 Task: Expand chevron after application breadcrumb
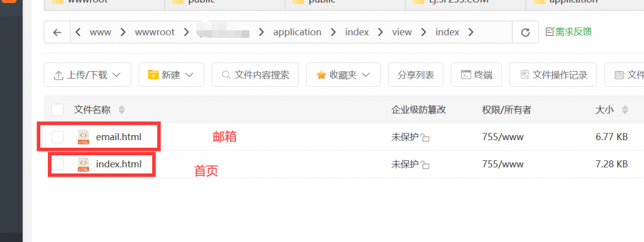pyautogui.click(x=333, y=32)
